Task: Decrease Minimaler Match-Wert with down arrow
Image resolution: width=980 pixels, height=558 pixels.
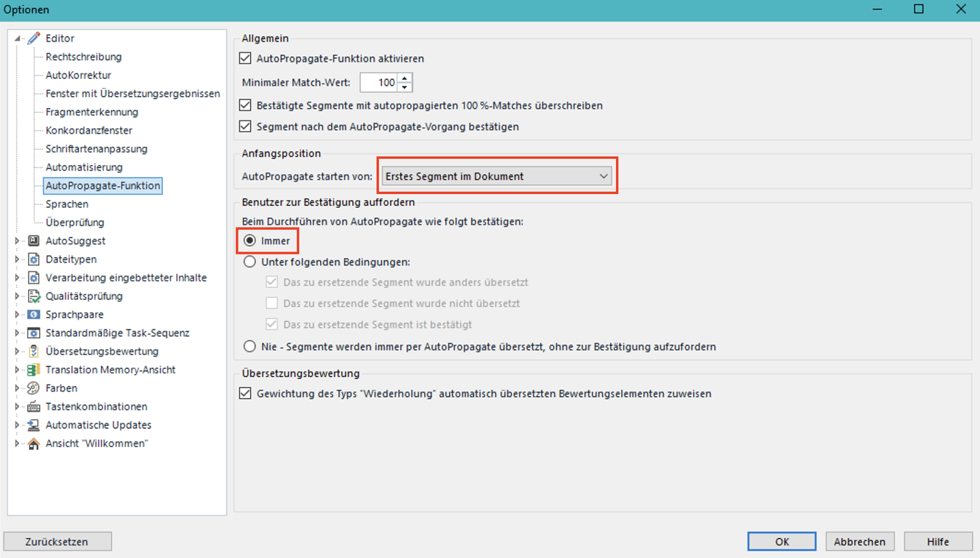Action: click(x=405, y=87)
